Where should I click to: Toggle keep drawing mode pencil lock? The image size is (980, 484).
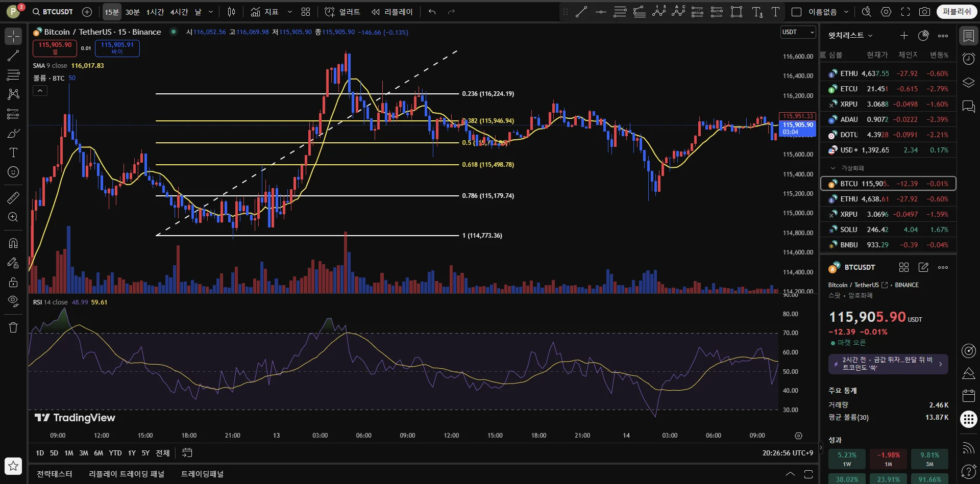click(13, 263)
